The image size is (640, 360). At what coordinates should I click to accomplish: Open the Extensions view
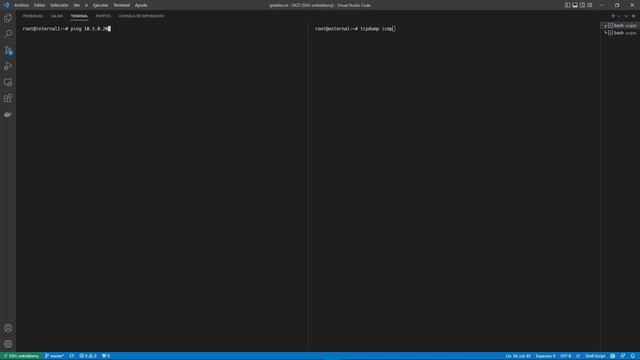8,98
